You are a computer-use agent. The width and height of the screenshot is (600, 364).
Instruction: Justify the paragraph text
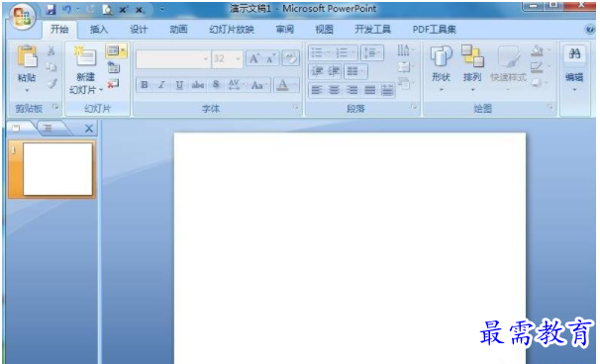(x=369, y=90)
